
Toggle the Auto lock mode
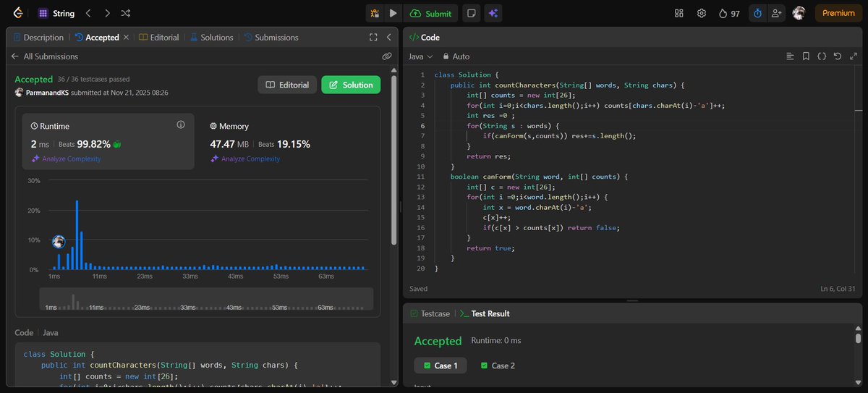pyautogui.click(x=456, y=56)
